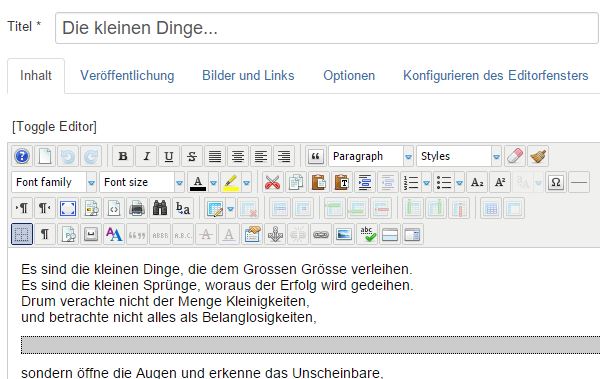Open the Paragraph format dropdown
Image resolution: width=600 pixels, height=379 pixels.
pos(371,156)
